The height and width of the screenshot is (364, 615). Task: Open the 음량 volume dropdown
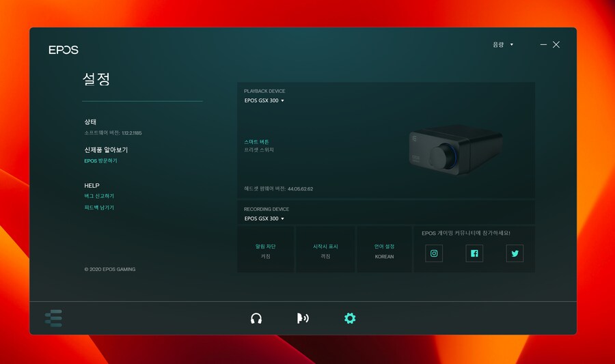503,44
